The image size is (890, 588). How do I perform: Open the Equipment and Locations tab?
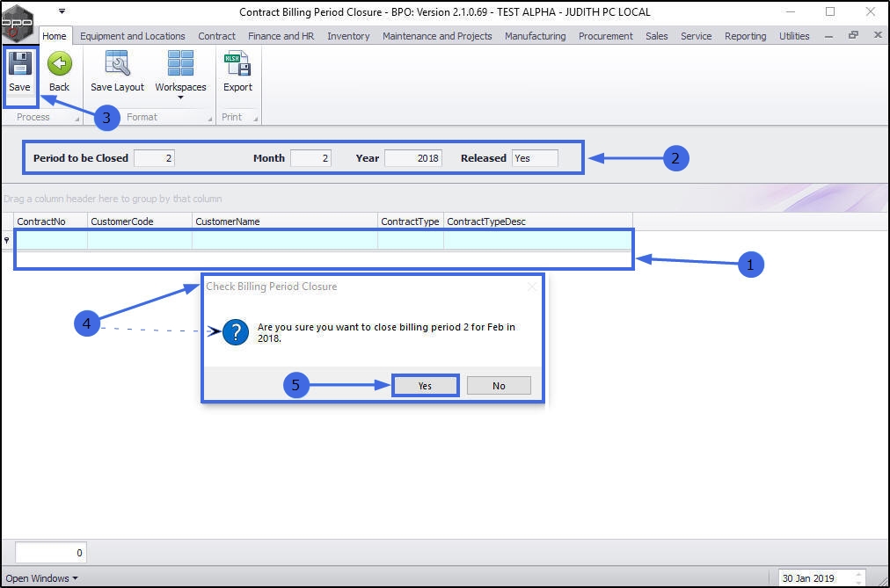point(132,36)
